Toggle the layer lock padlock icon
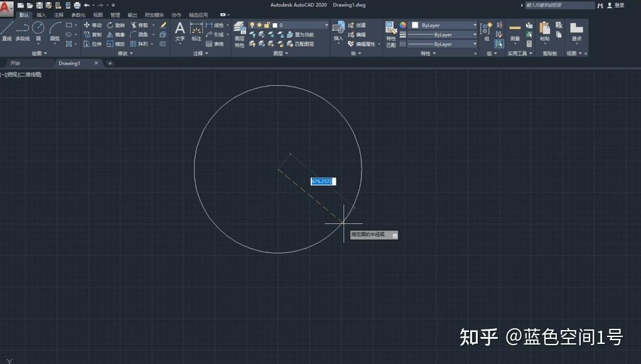641x364 pixels. point(267,25)
